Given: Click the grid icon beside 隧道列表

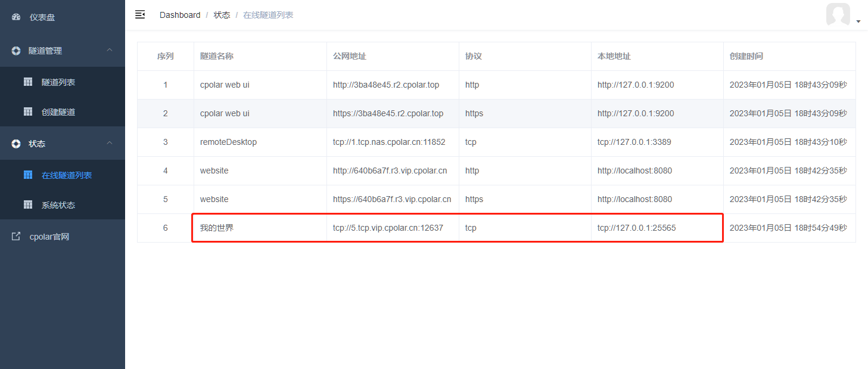Looking at the screenshot, I should click(28, 82).
